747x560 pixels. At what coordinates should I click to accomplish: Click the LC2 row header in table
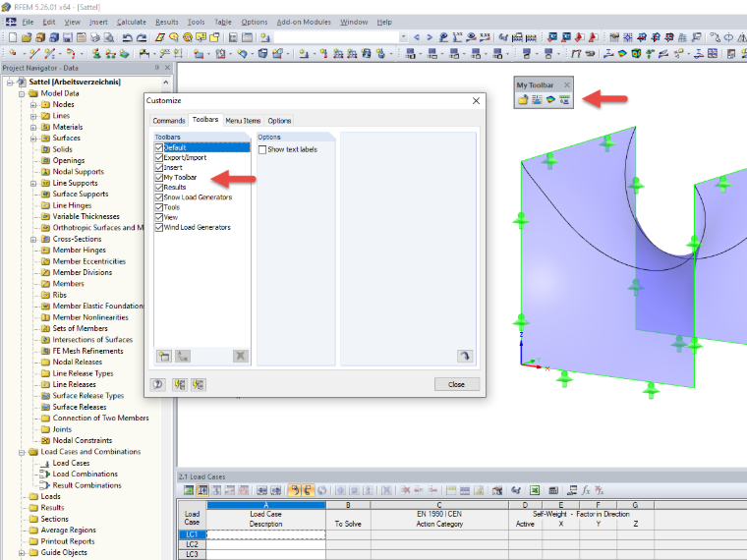pos(192,544)
